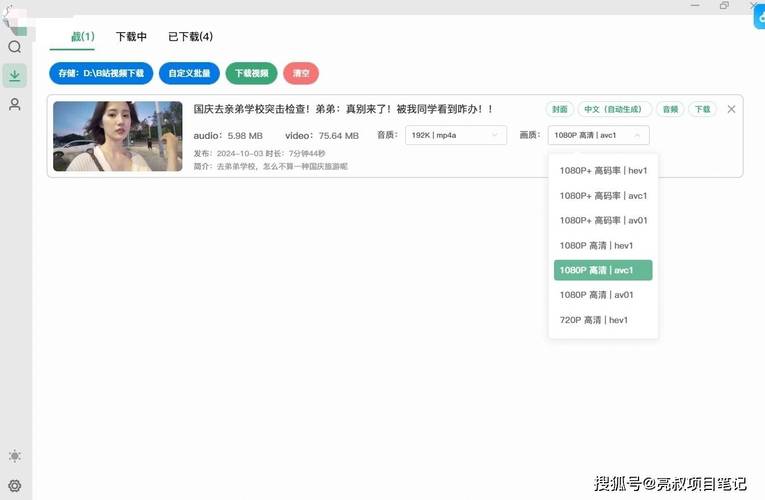Click the 存储: D:\B站视频下载 button
765x500 pixels.
pyautogui.click(x=101, y=73)
